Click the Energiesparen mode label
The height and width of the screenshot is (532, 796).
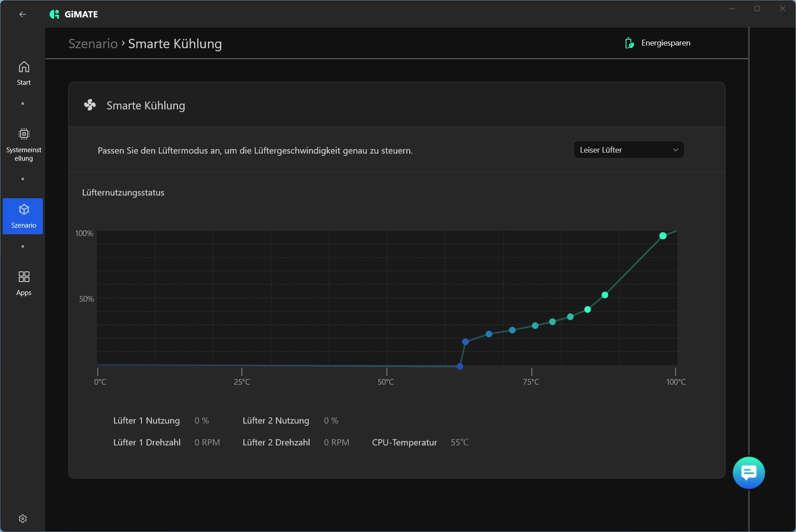coord(665,43)
